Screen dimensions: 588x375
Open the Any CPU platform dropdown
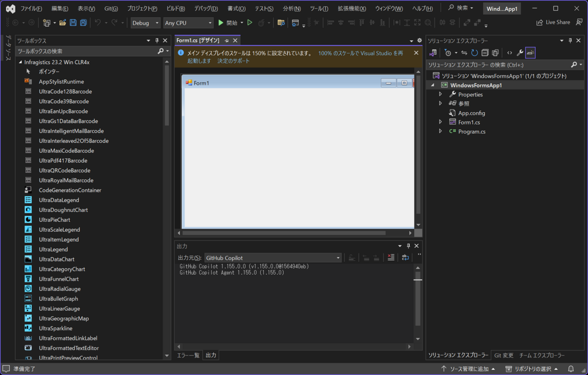[x=189, y=23]
